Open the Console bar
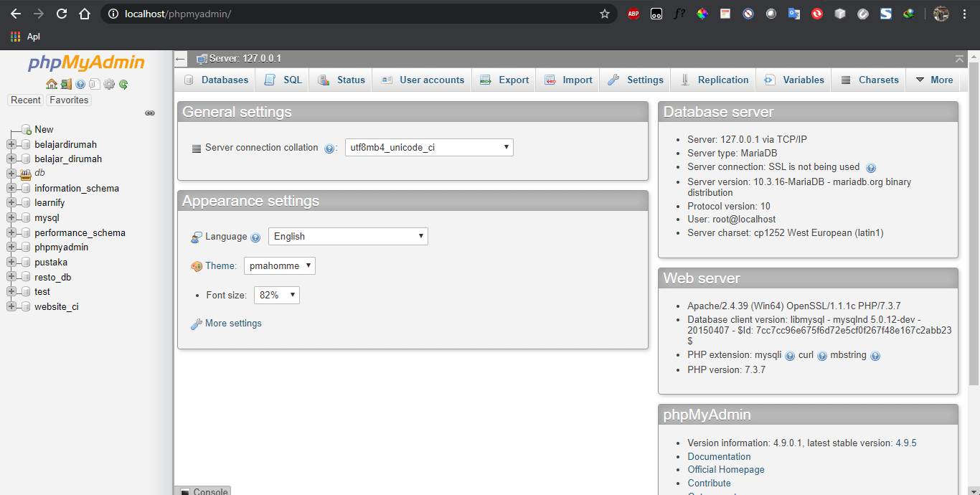Viewport: 980px width, 495px height. (x=204, y=491)
